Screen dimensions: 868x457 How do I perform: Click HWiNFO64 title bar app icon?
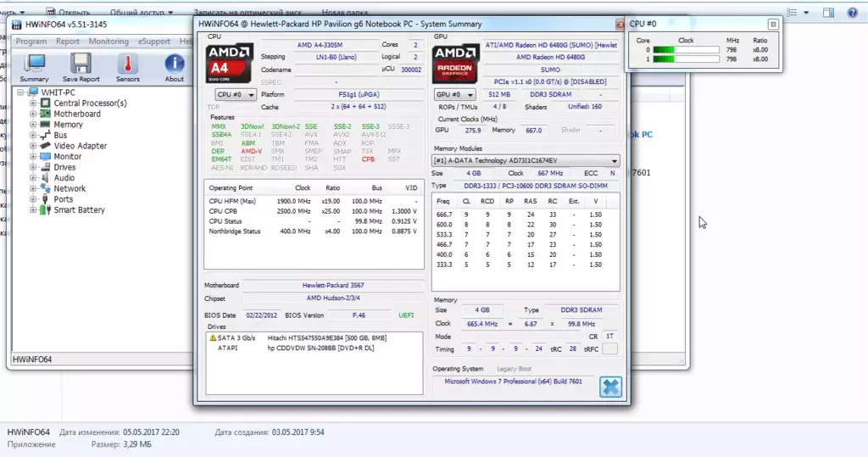tap(17, 25)
